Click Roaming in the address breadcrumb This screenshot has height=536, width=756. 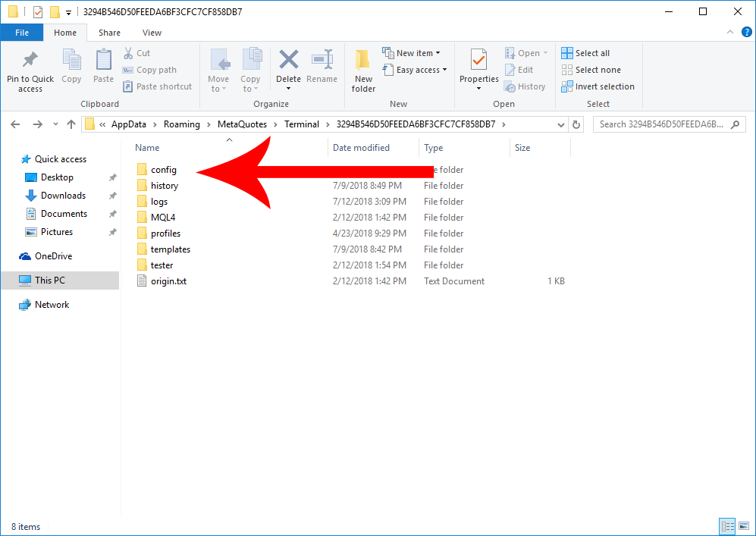pyautogui.click(x=181, y=124)
